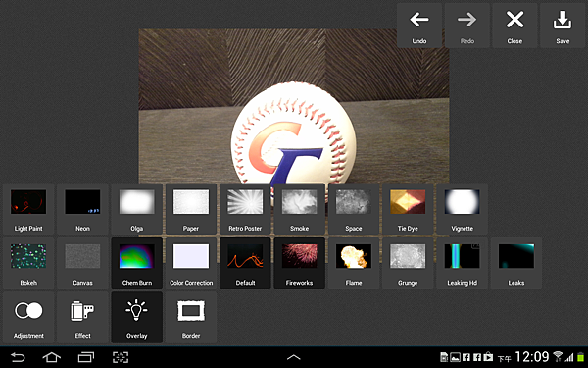The height and width of the screenshot is (368, 588).
Task: Open the Grunge overlay group
Action: (408, 263)
